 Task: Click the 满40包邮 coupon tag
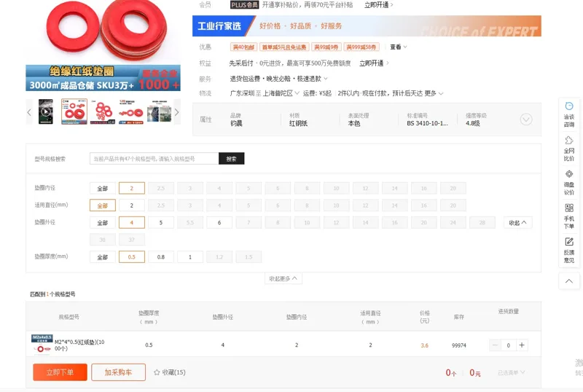click(x=243, y=47)
